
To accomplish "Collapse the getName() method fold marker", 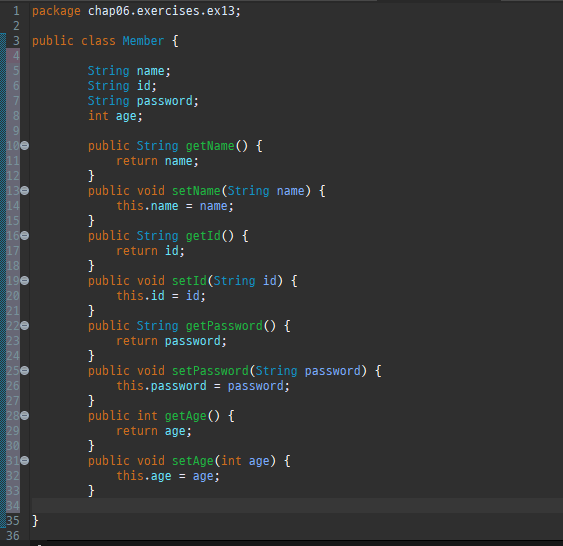I will click(24, 145).
